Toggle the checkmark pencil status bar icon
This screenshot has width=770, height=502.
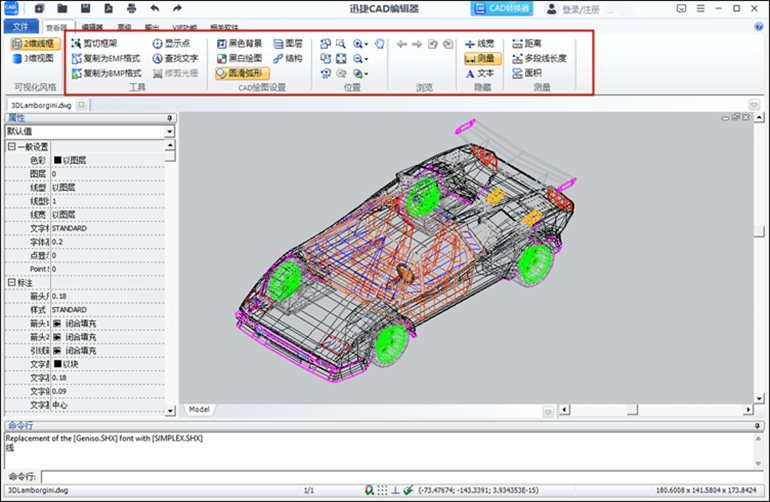pos(408,490)
